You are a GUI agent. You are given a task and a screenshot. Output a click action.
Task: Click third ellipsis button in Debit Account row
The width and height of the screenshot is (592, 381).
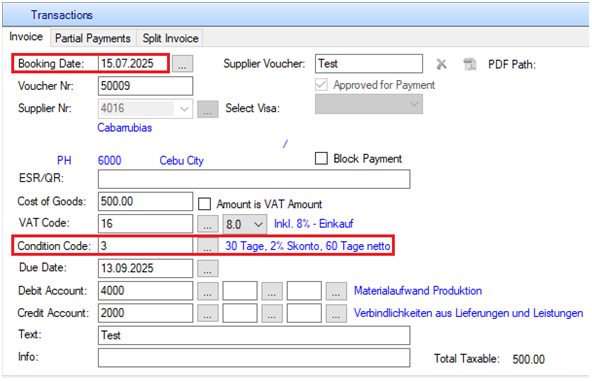[x=336, y=291]
